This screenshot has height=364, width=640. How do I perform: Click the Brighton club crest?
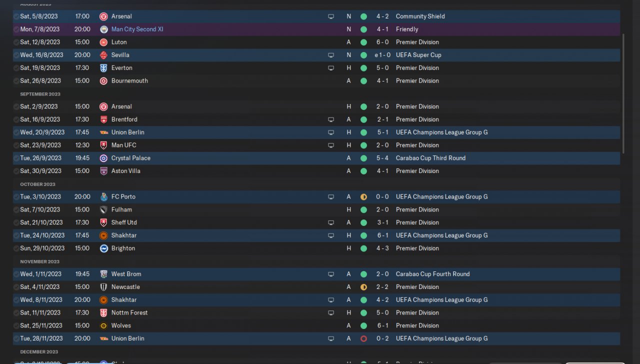coord(103,248)
